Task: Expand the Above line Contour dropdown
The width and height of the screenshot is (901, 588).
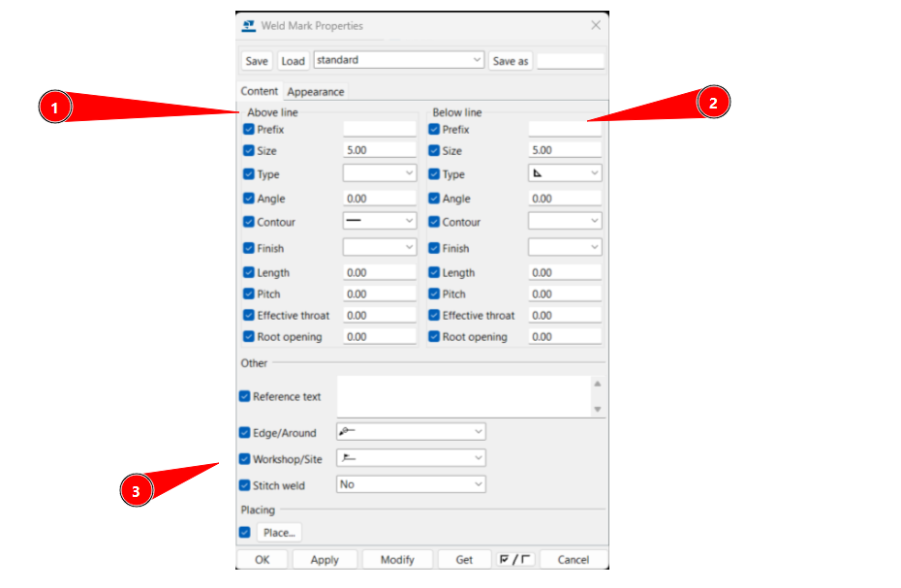Action: pyautogui.click(x=380, y=221)
